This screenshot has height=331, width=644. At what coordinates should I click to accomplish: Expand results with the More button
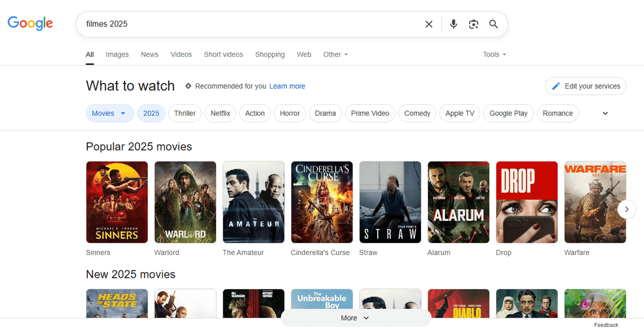pyautogui.click(x=356, y=318)
